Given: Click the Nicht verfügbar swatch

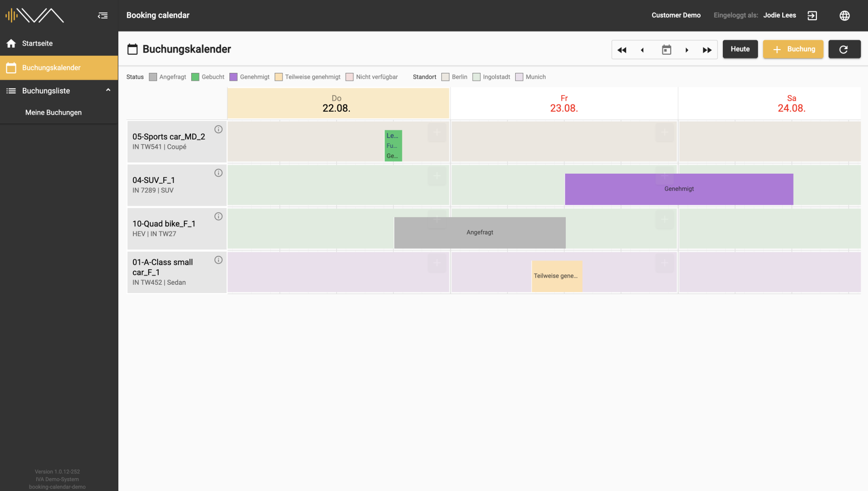Looking at the screenshot, I should pos(350,77).
